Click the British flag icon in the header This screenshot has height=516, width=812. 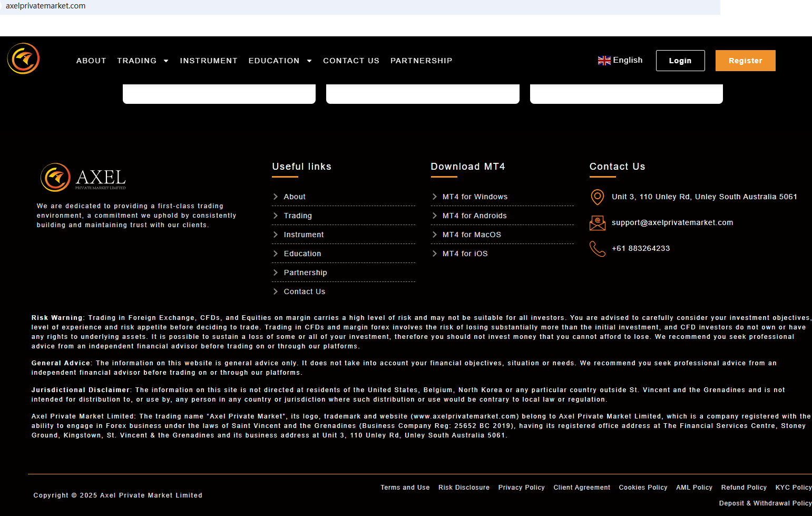point(604,60)
